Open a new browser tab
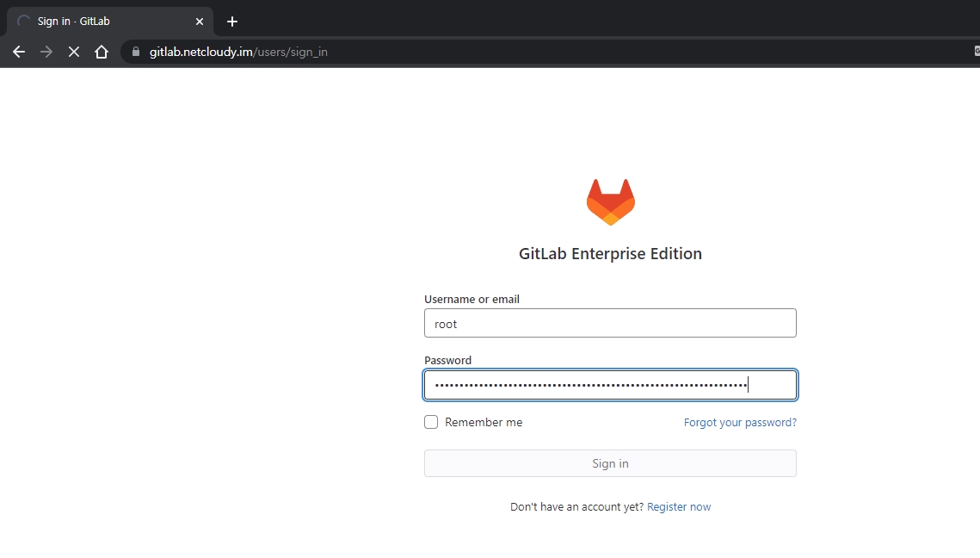The width and height of the screenshot is (980, 558). tap(231, 22)
